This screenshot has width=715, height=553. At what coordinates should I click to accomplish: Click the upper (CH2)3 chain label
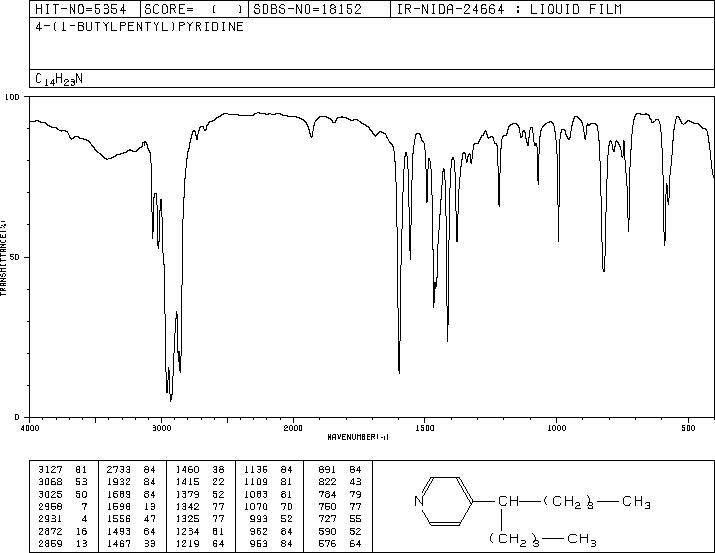coord(569,502)
